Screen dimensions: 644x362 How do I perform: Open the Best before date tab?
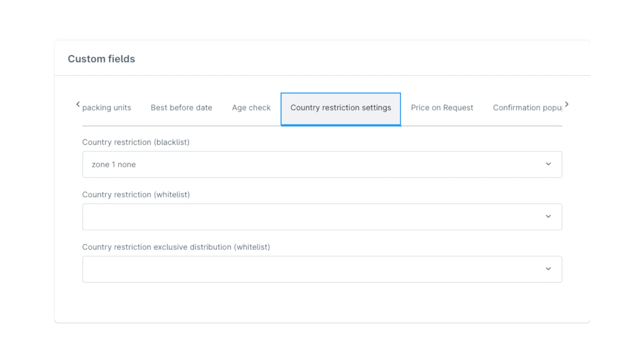181,108
